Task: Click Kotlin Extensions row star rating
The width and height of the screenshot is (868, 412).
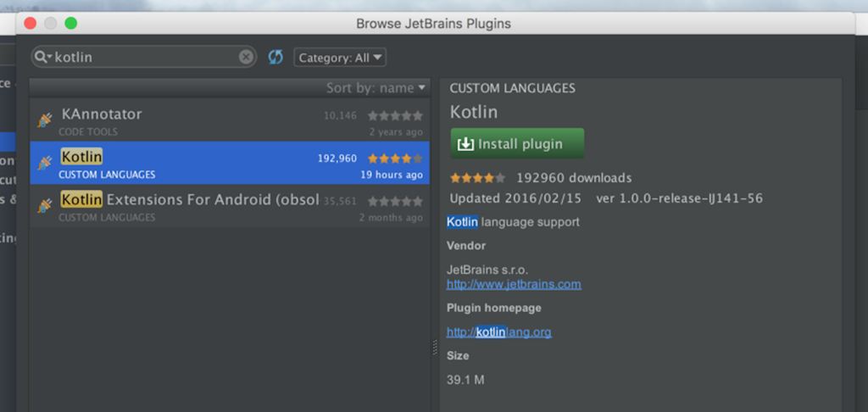Action: (395, 202)
